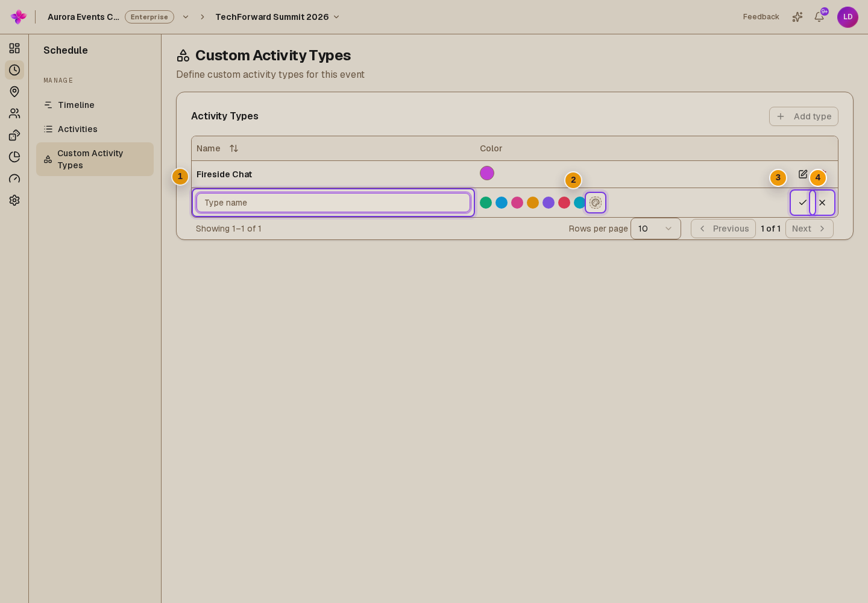868x603 pixels.
Task: Click the Enterprise plan badge
Action: [x=149, y=17]
